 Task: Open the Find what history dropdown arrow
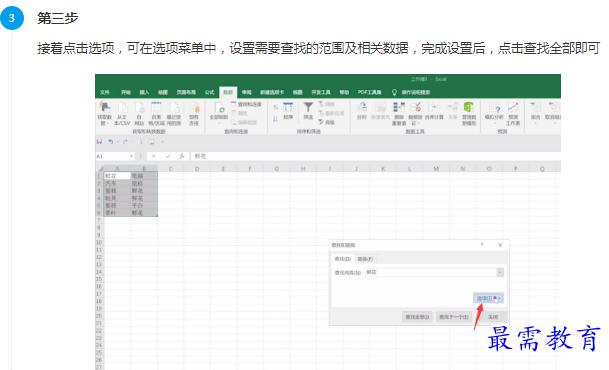pos(500,272)
